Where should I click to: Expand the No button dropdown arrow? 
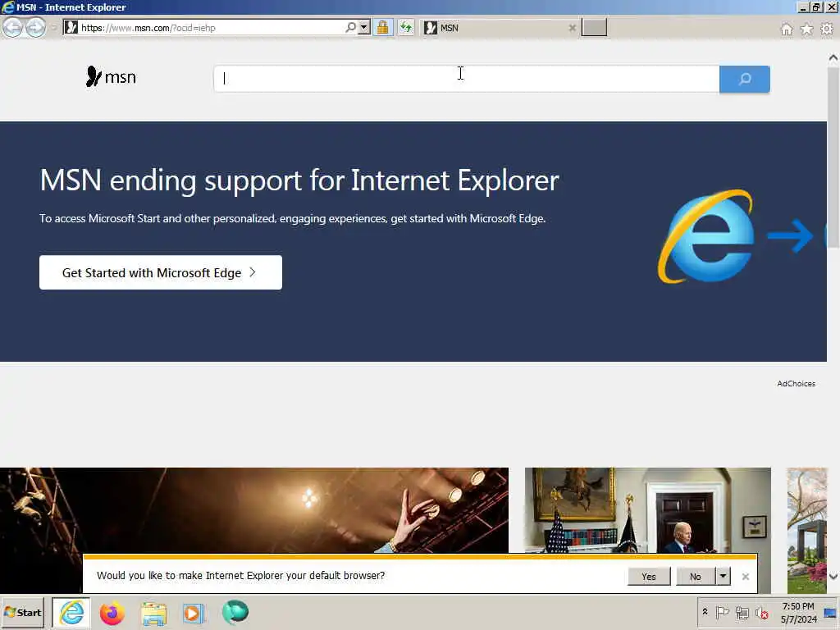pyautogui.click(x=724, y=577)
